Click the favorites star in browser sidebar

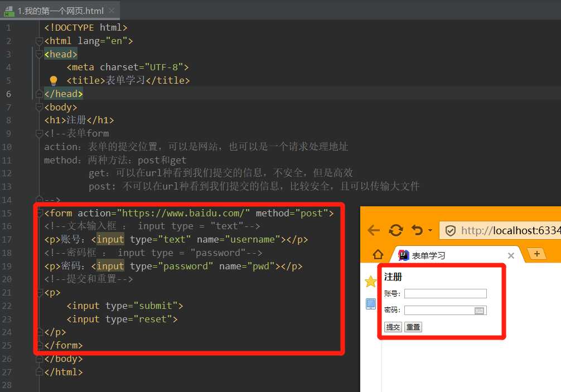(x=371, y=282)
